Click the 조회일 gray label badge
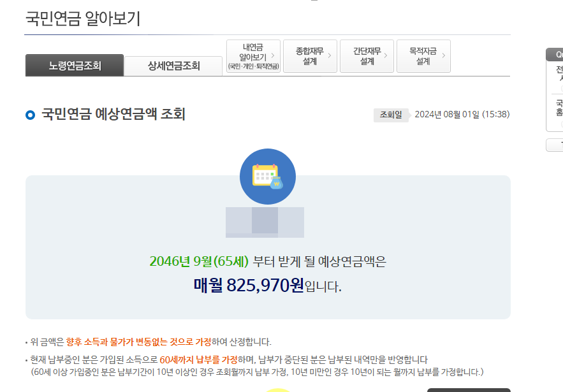 coord(390,115)
